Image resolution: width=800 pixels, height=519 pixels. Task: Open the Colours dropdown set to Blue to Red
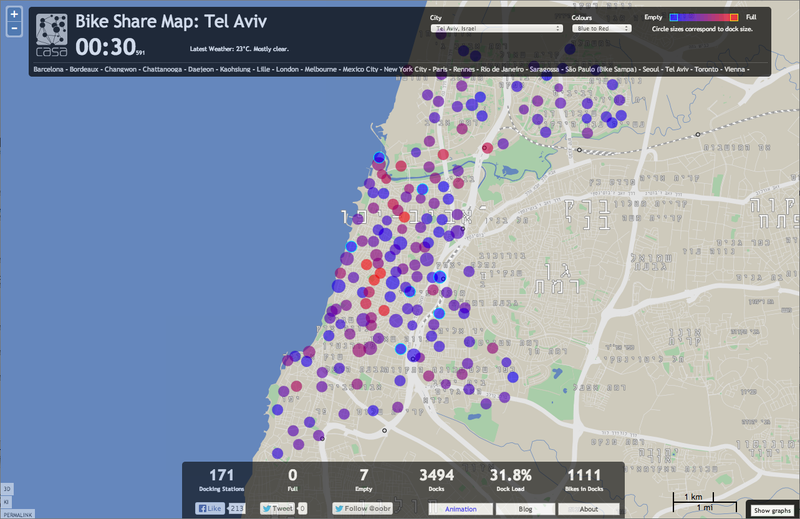coord(602,29)
